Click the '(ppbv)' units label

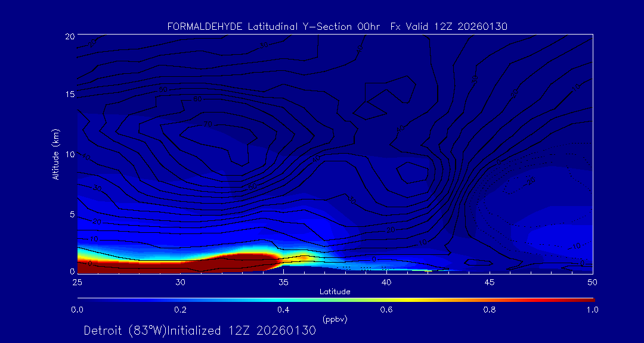(x=335, y=319)
